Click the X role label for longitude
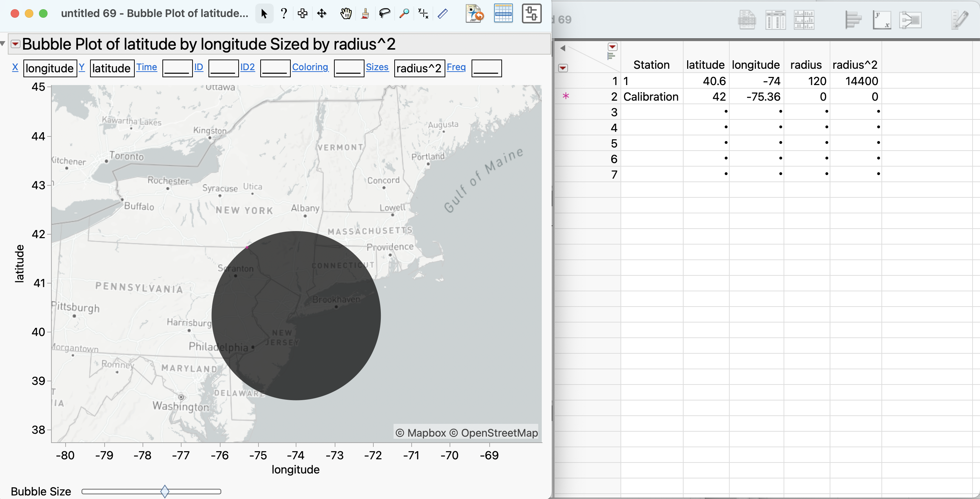This screenshot has height=499, width=980. tap(15, 67)
